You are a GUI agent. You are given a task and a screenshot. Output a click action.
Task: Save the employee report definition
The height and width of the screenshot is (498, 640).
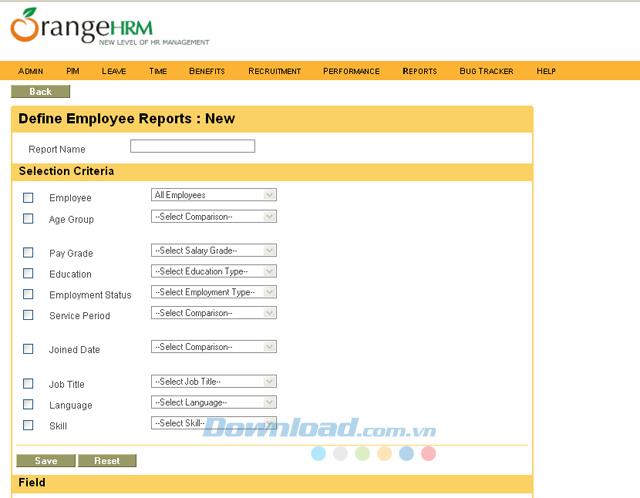tap(45, 461)
